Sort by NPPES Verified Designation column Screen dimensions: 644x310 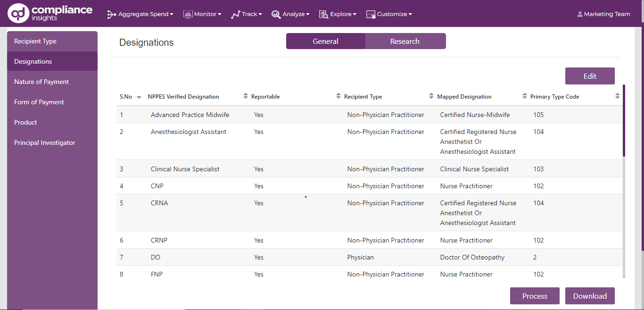pyautogui.click(x=245, y=97)
